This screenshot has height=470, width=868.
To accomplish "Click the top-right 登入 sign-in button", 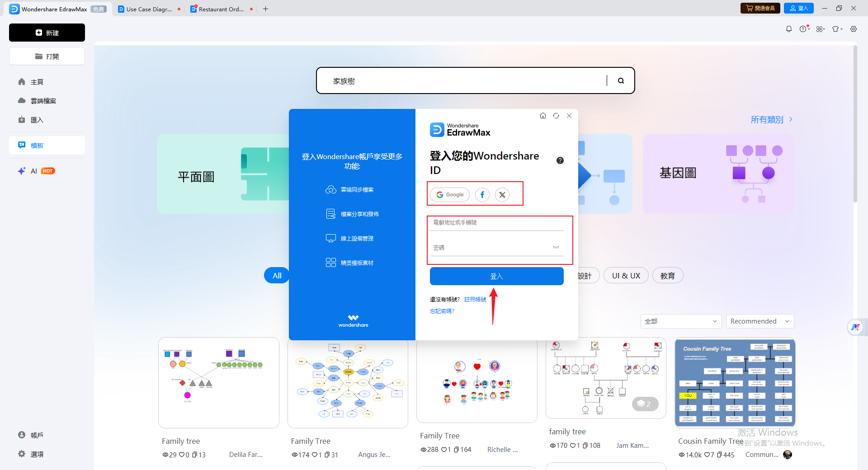I will 799,8.
